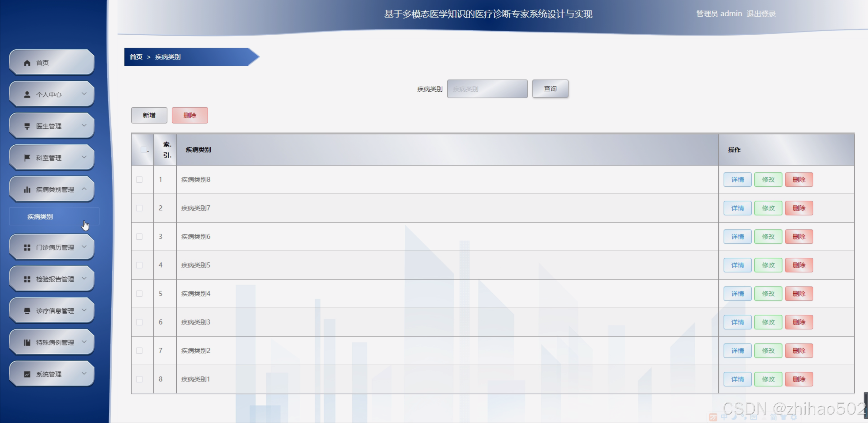868x423 pixels.
Task: Check the box for row 疾病类别8
Action: click(139, 180)
